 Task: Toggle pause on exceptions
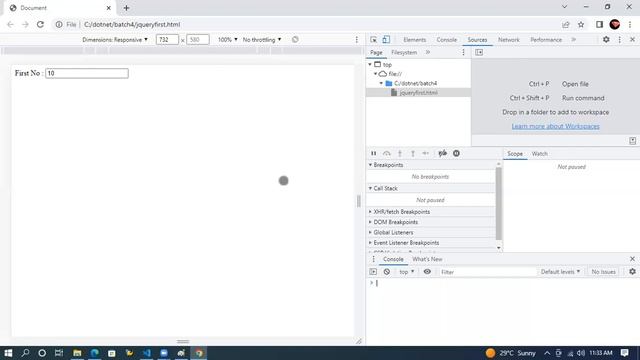(456, 153)
